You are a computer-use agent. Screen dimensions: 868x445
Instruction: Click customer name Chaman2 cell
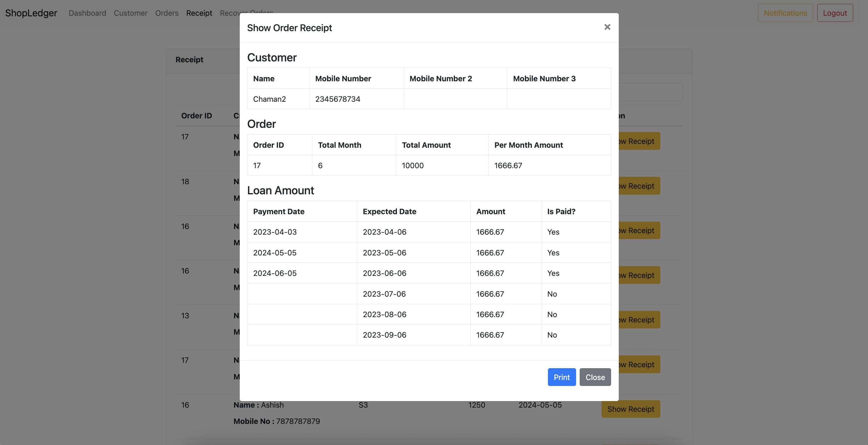pos(269,99)
